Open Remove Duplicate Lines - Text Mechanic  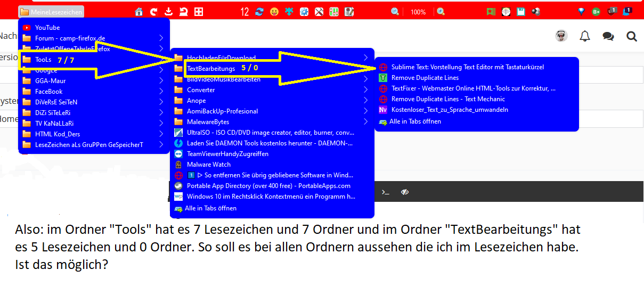(x=476, y=99)
